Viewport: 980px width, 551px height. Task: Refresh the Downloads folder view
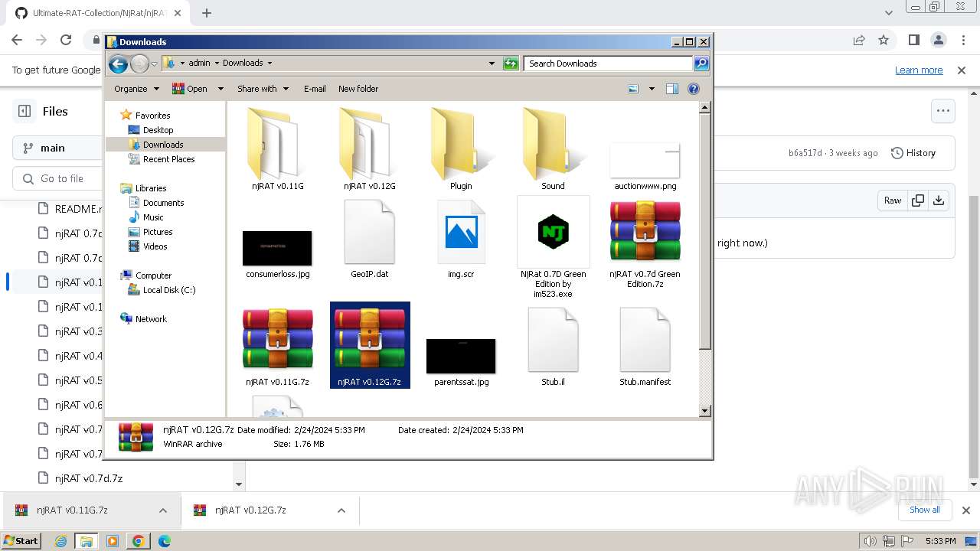click(511, 64)
